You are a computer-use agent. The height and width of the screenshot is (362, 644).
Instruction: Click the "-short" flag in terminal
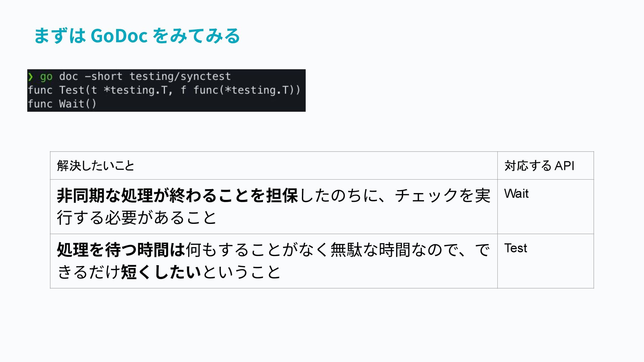pos(104,77)
